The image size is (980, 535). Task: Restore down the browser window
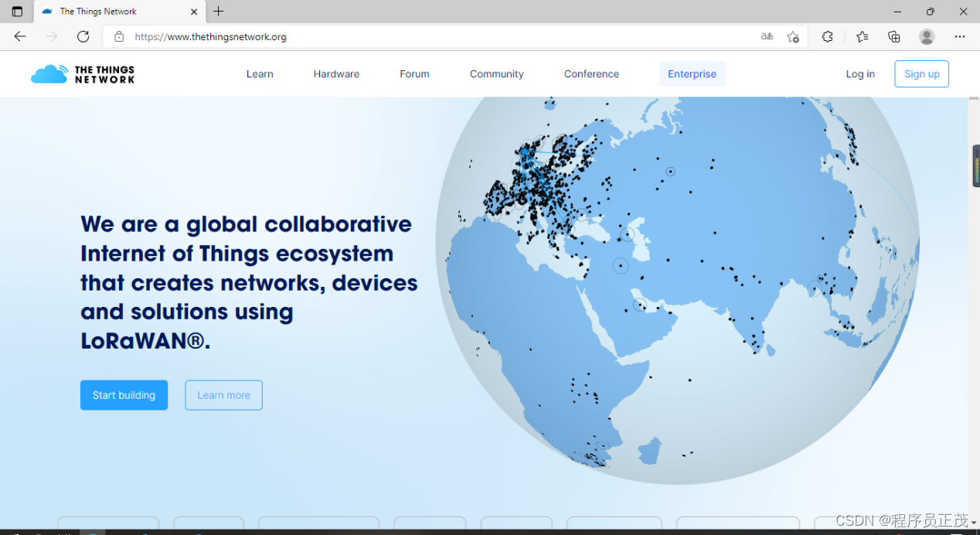931,12
